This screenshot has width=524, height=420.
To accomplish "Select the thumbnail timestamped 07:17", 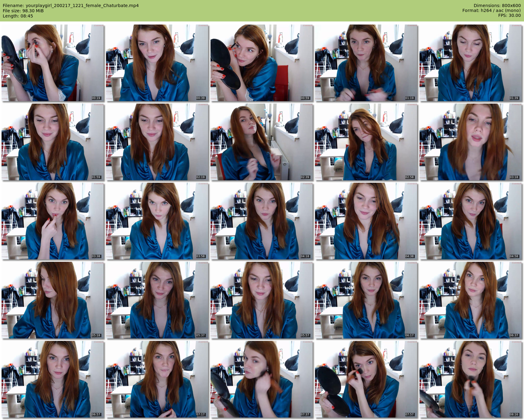I will [157, 379].
